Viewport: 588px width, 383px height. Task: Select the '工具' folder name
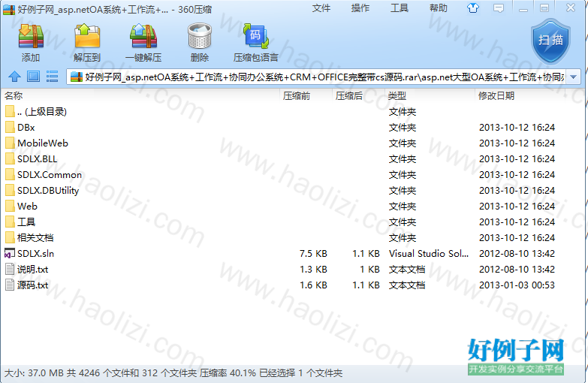click(26, 222)
